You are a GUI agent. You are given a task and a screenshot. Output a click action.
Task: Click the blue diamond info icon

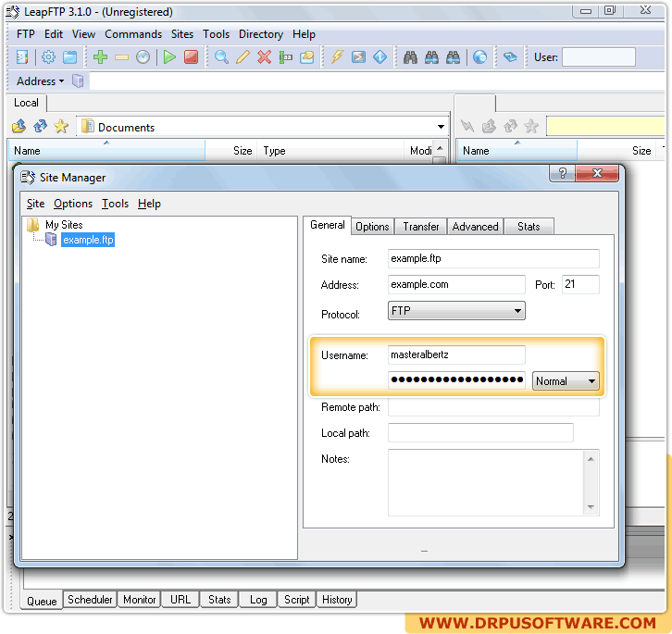pos(380,57)
